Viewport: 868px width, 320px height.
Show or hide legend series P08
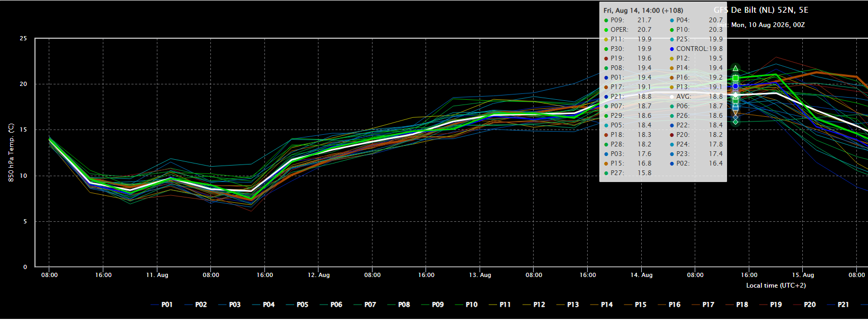coord(399,305)
